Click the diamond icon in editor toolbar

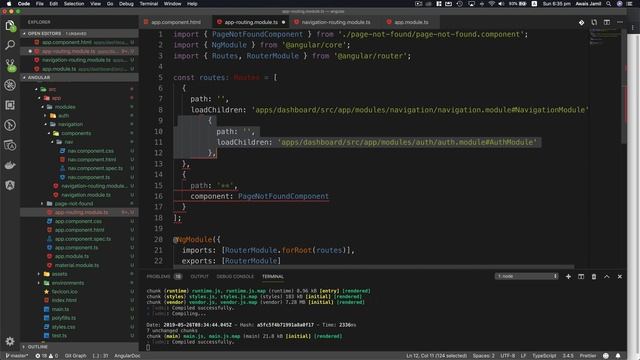pyautogui.click(x=581, y=22)
